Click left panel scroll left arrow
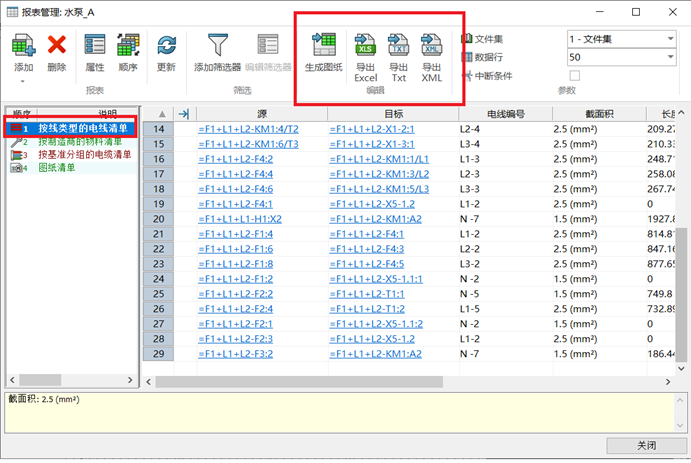The image size is (691, 463). click(x=12, y=380)
